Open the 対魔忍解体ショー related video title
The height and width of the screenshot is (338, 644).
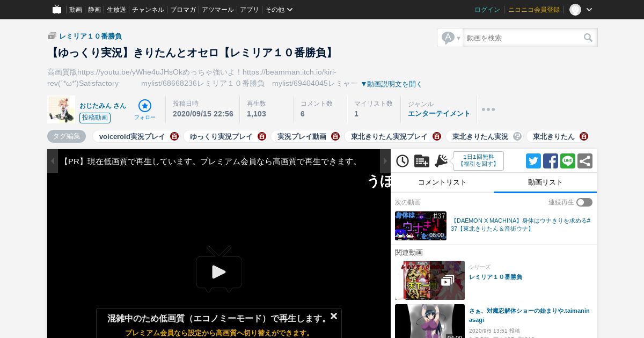pyautogui.click(x=529, y=315)
